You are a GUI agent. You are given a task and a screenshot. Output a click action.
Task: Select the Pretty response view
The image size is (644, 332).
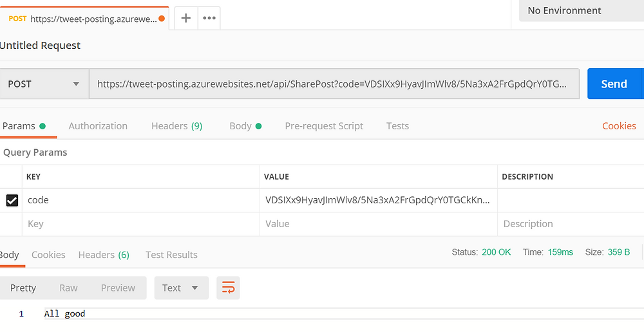23,288
